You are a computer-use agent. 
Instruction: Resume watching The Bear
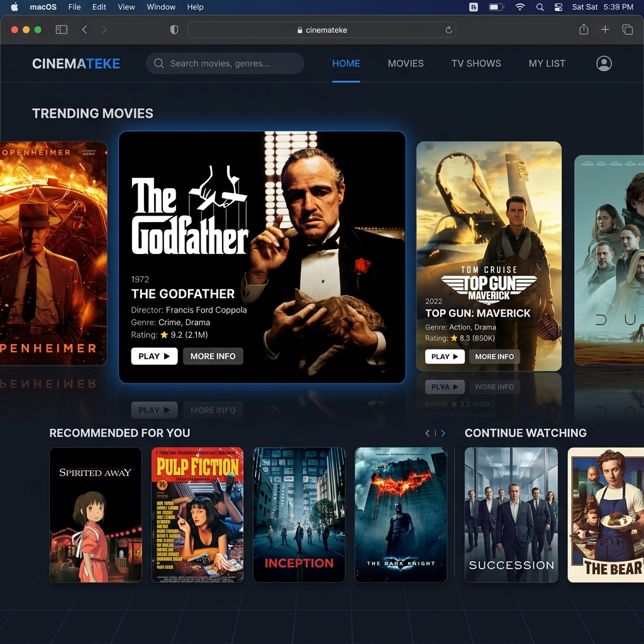(606, 514)
